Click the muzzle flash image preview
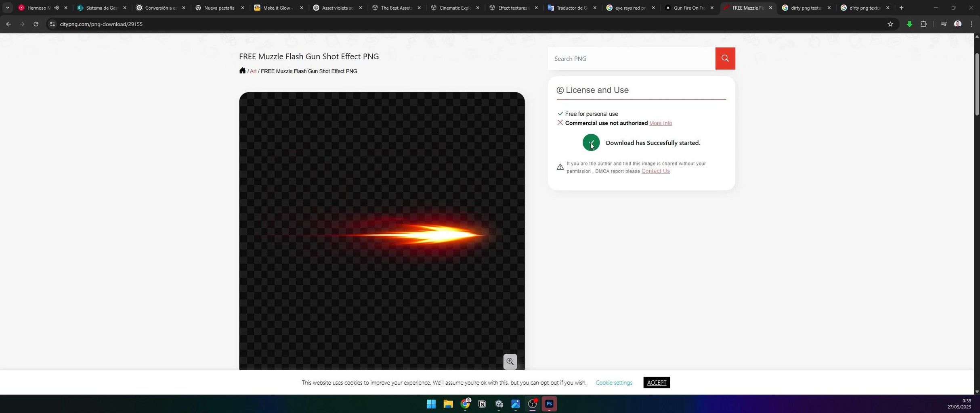980x413 pixels. point(382,231)
